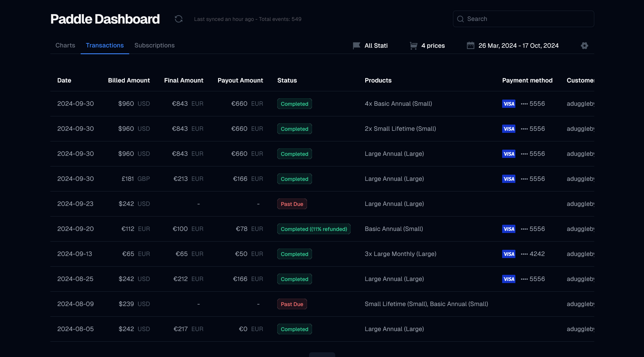Sort by Final Amount column header
Viewport: 644px width, 357px height.
[x=184, y=80]
